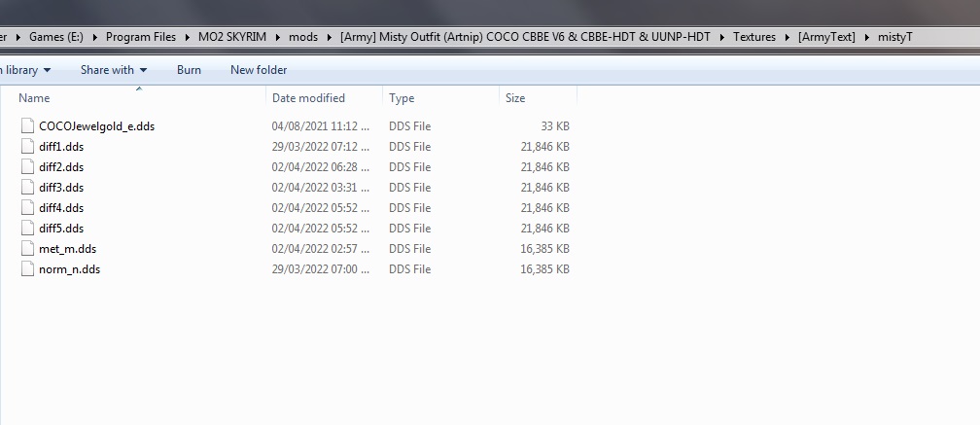Viewport: 980px width, 425px height.
Task: Create a New folder from toolbar
Action: [x=259, y=70]
